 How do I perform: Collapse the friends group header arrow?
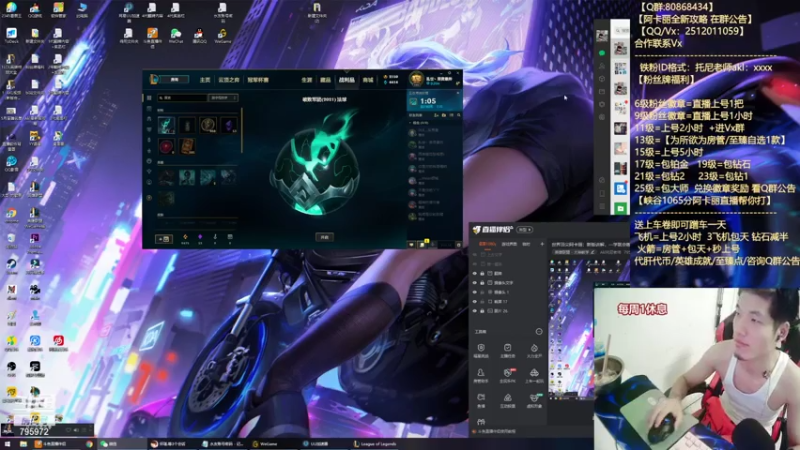coord(410,123)
